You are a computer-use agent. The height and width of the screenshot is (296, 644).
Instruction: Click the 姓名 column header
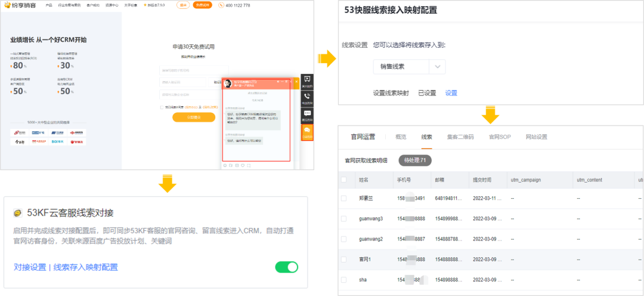[364, 180]
